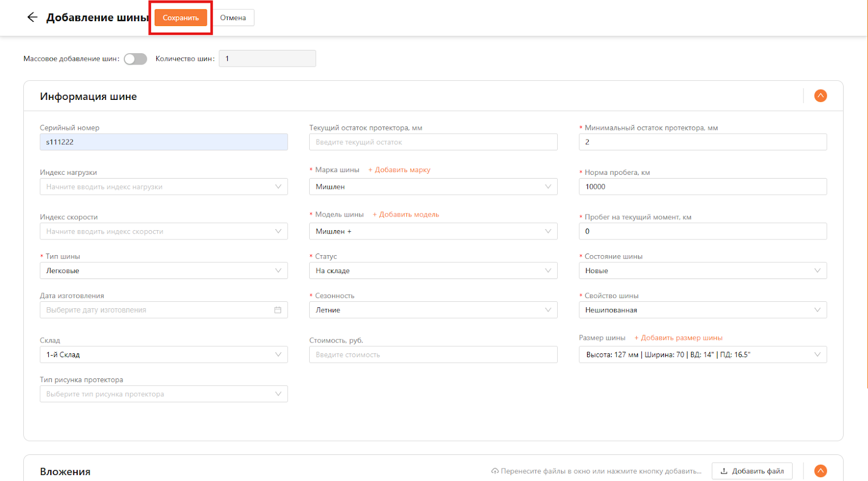Click the Добавить размер шины link
The width and height of the screenshot is (868, 481).
(678, 338)
